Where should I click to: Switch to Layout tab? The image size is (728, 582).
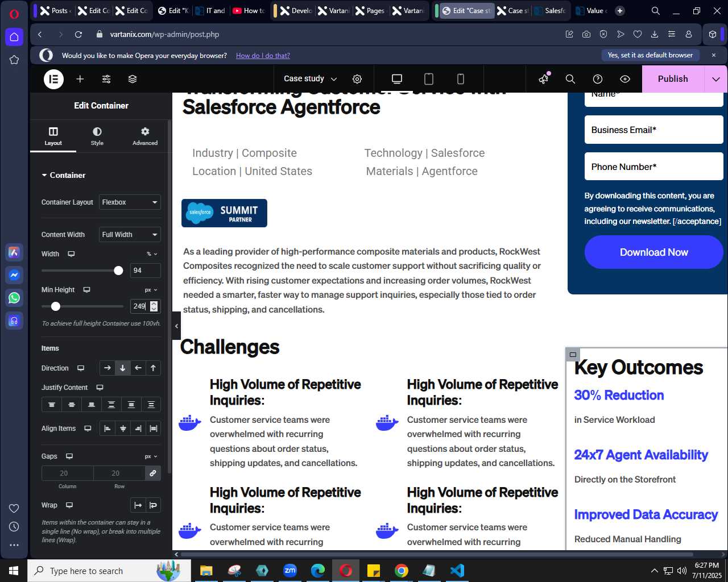pos(53,136)
